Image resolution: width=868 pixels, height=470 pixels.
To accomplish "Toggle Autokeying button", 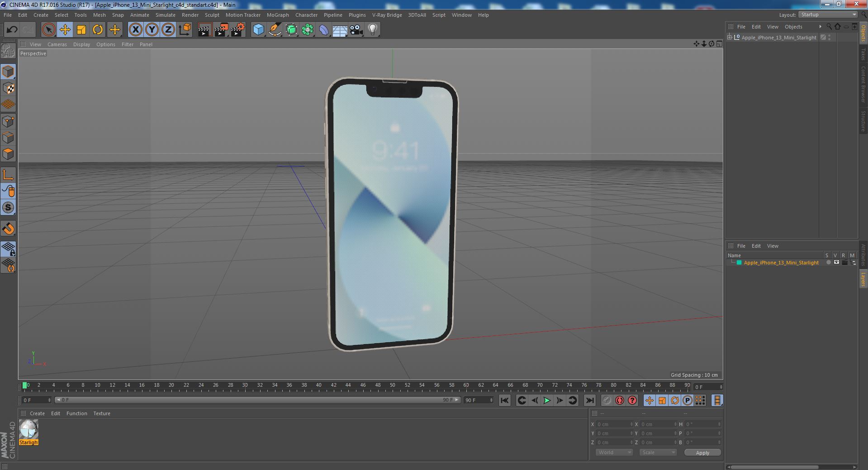I will 619,400.
